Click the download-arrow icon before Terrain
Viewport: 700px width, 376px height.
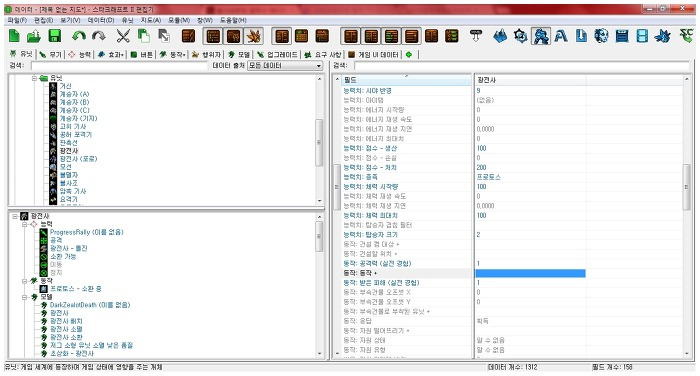(x=476, y=36)
